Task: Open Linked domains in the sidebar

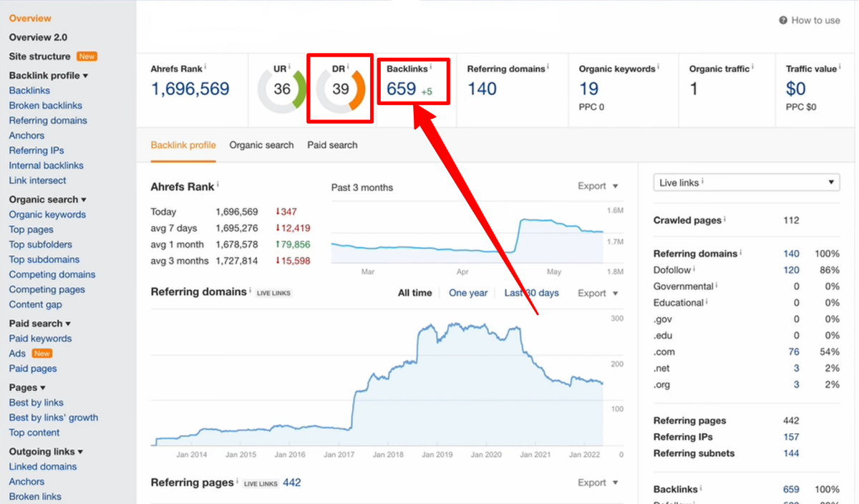Action: point(43,467)
